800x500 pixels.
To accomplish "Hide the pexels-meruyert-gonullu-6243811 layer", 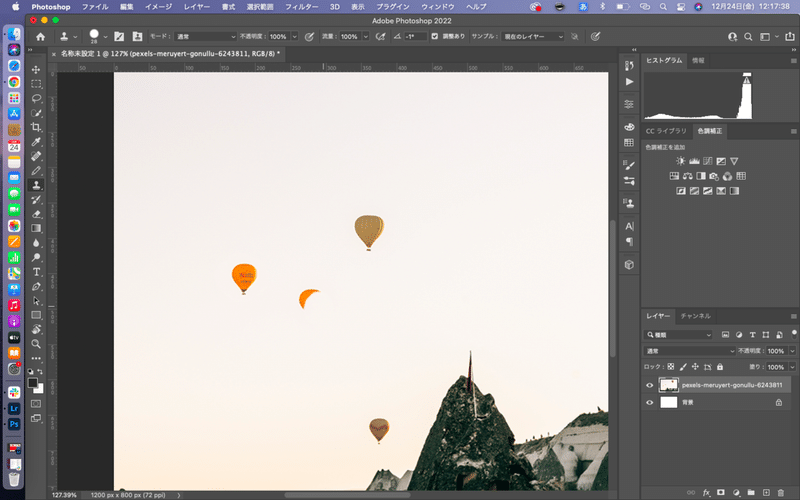I will (x=649, y=385).
